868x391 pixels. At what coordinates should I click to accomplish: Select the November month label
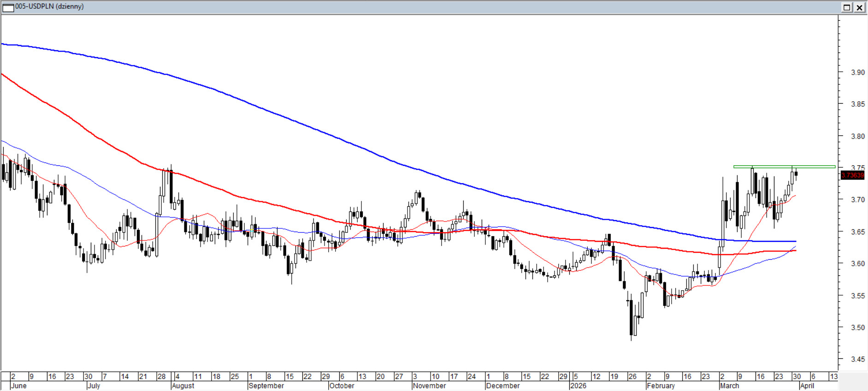[430, 386]
